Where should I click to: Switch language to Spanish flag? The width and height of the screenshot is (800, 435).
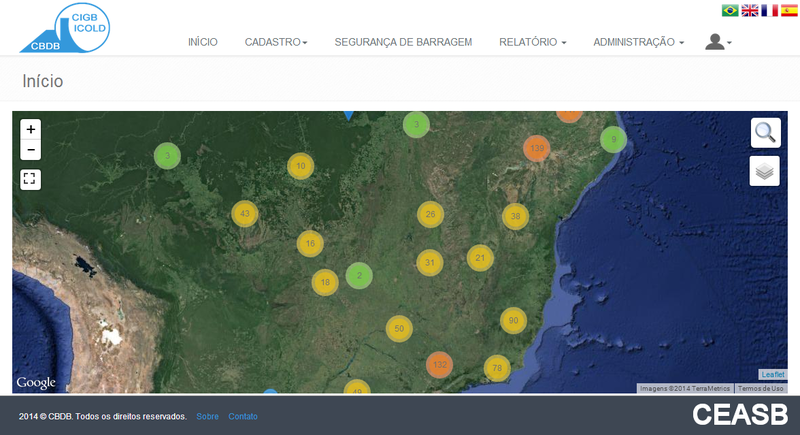click(789, 10)
